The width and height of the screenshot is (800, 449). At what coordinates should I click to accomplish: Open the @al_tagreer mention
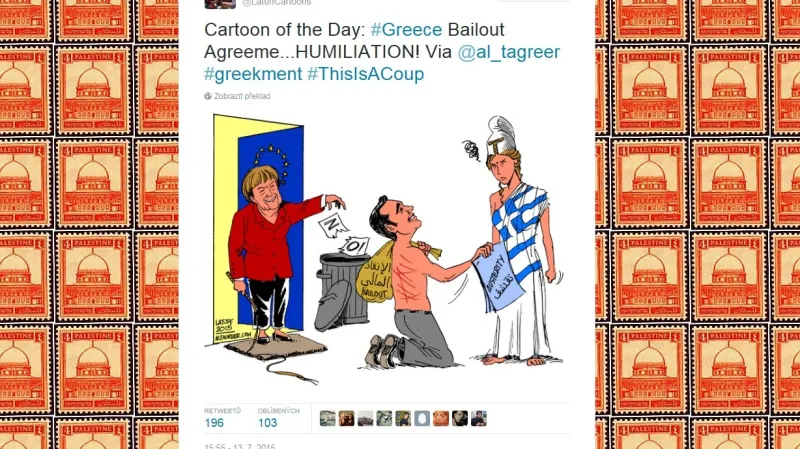click(509, 52)
